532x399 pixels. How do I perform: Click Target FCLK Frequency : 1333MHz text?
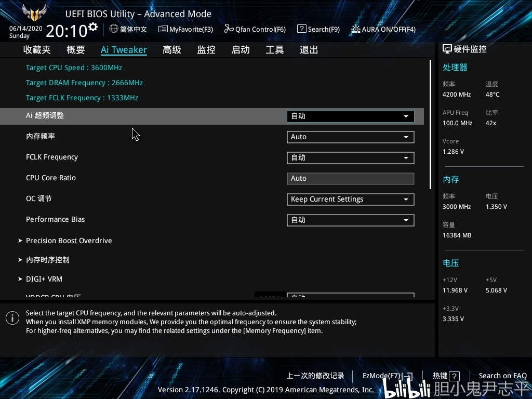tap(82, 98)
